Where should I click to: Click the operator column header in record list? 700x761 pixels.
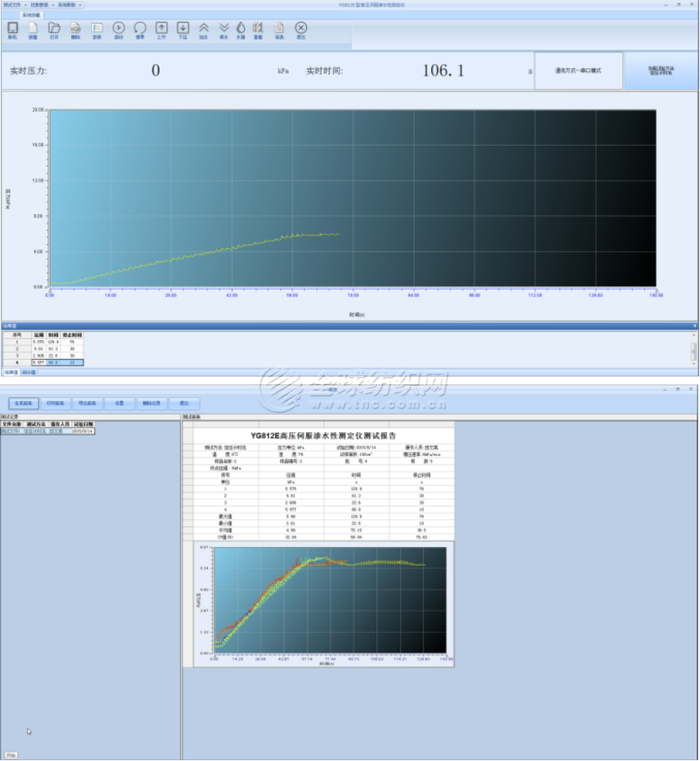[59, 424]
